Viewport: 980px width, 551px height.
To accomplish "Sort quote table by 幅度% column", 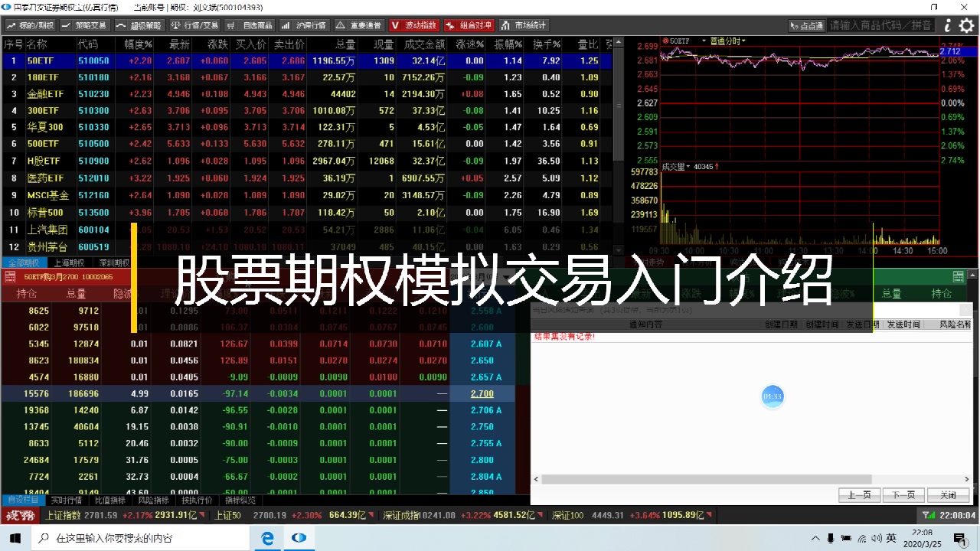I will (139, 44).
